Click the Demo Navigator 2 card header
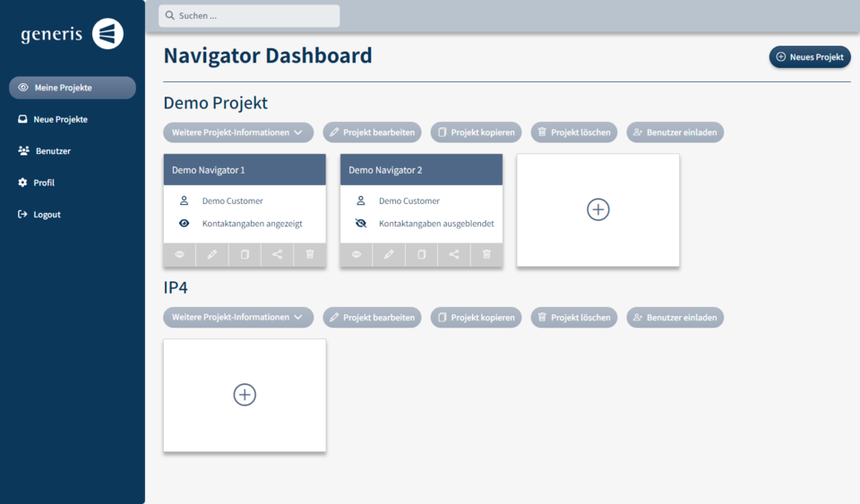The image size is (860, 504). [x=421, y=170]
